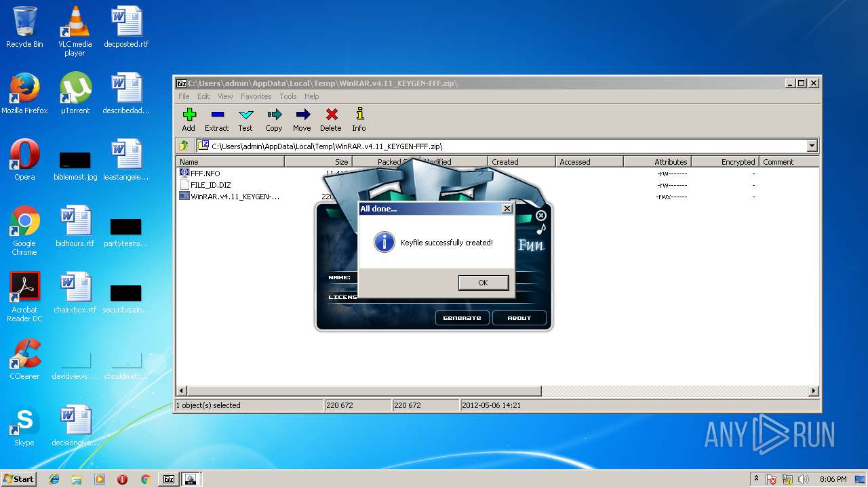Click horizontal scrollbar right arrow
Screen dimensions: 868x488
point(814,391)
